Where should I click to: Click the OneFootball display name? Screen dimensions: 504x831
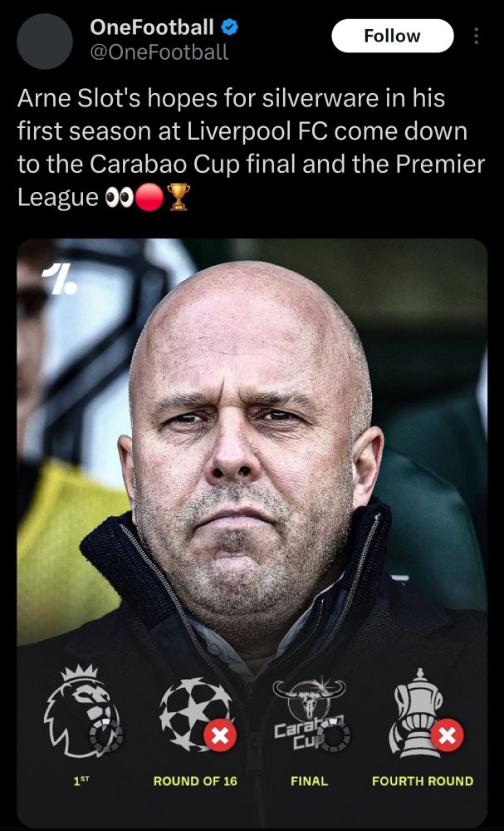click(x=152, y=27)
